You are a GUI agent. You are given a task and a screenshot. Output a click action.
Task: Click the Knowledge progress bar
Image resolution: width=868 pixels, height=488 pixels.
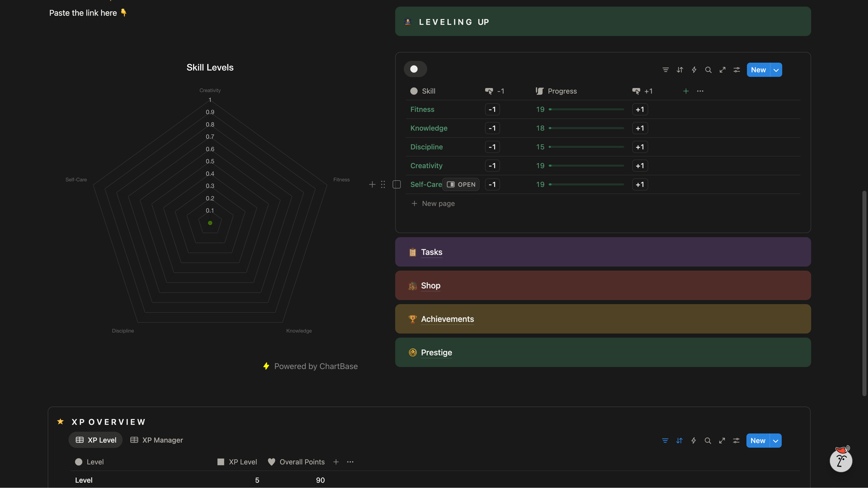point(586,128)
